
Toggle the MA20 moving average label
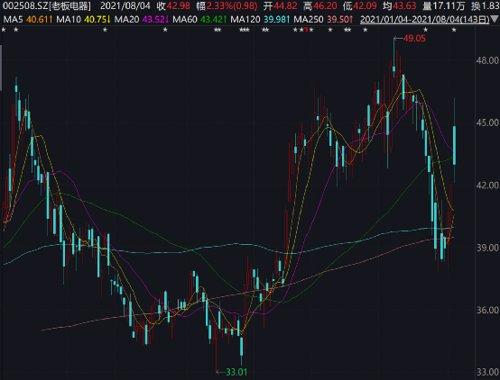tap(126, 19)
